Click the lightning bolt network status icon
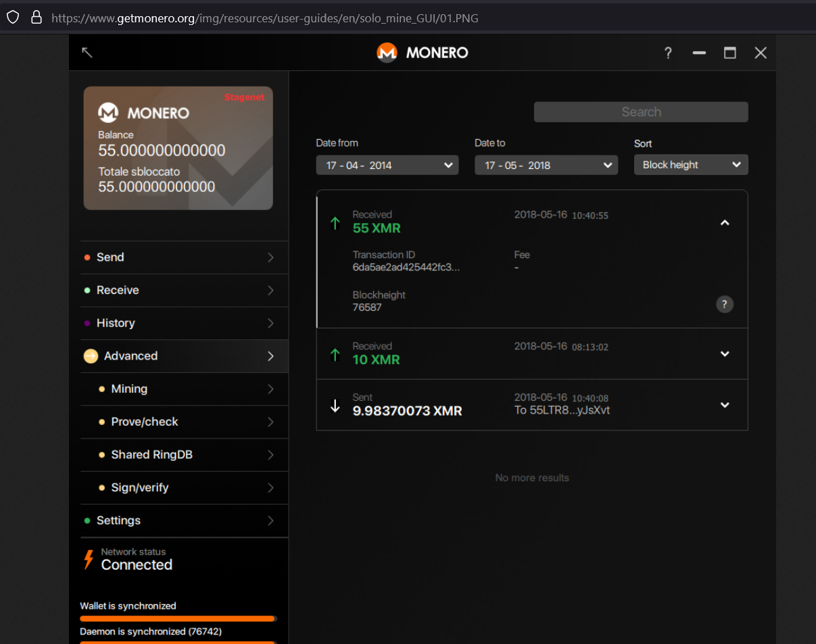The width and height of the screenshot is (816, 644). pos(88,560)
